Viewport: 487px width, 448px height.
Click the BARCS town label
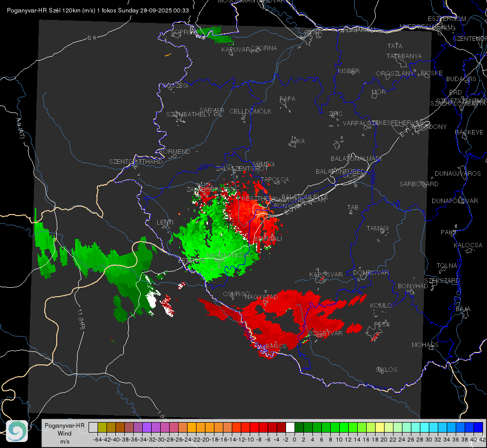click(x=276, y=346)
